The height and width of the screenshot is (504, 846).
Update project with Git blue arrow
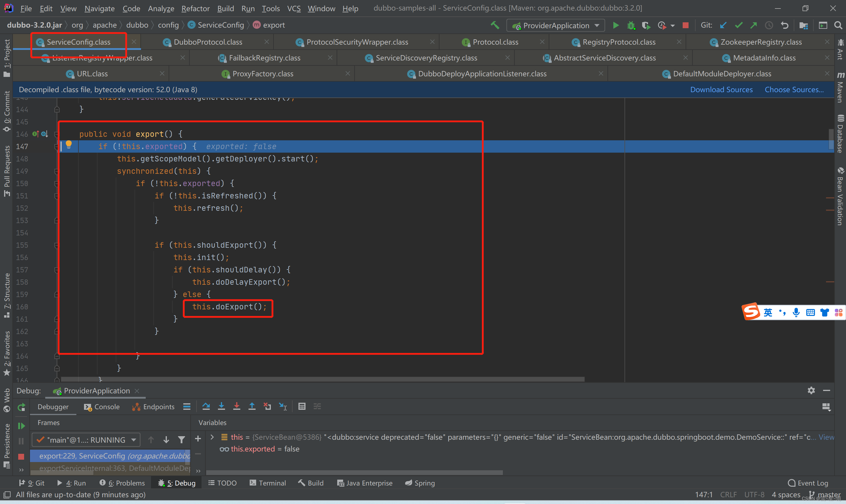coord(723,25)
